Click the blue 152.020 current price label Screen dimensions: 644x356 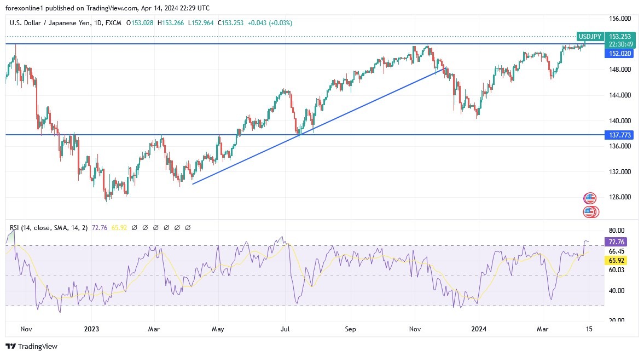click(x=618, y=53)
